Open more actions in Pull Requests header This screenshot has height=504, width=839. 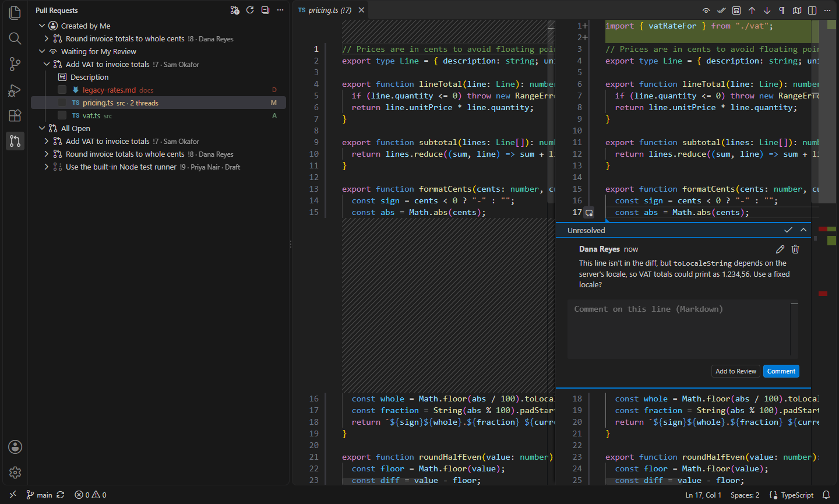(x=280, y=10)
